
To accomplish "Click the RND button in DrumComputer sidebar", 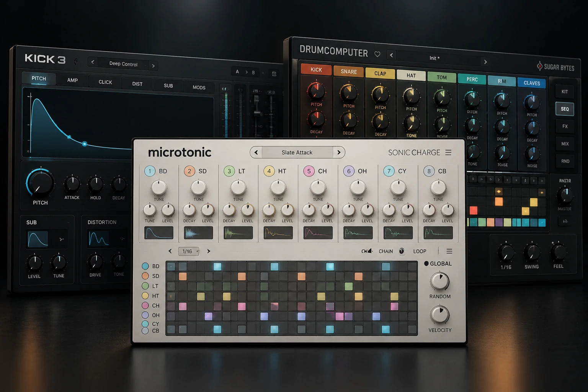I will tap(565, 161).
